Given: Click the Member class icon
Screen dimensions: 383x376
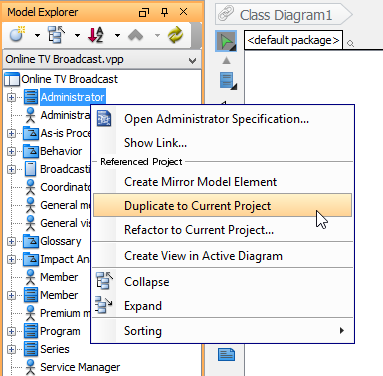Looking at the screenshot, I should 31,295.
